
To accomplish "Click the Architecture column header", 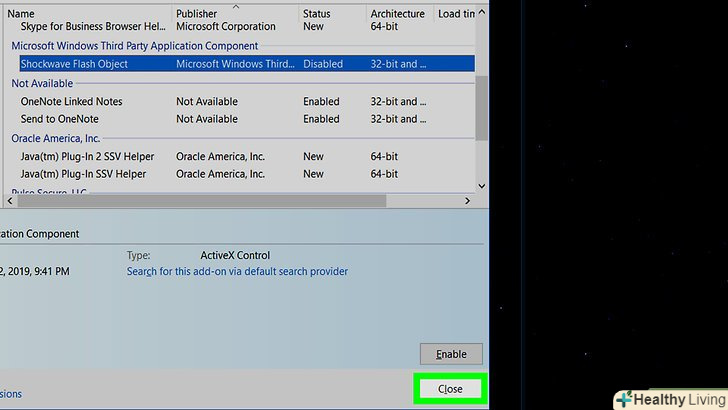I will click(x=397, y=14).
